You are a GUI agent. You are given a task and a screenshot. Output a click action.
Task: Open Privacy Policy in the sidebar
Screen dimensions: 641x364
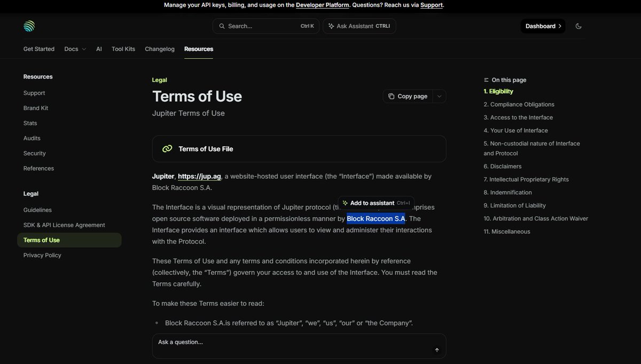[42, 255]
